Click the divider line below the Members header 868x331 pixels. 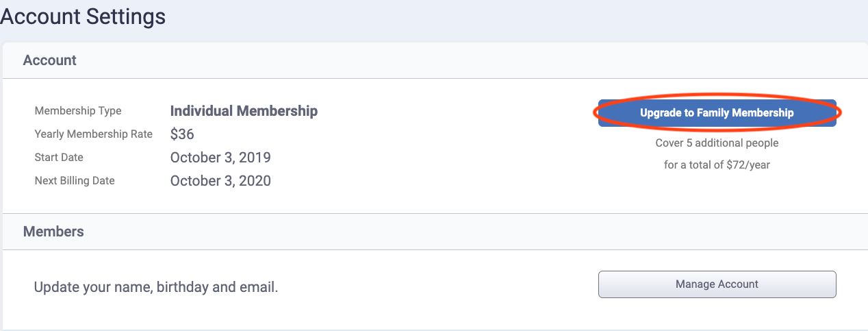435,249
